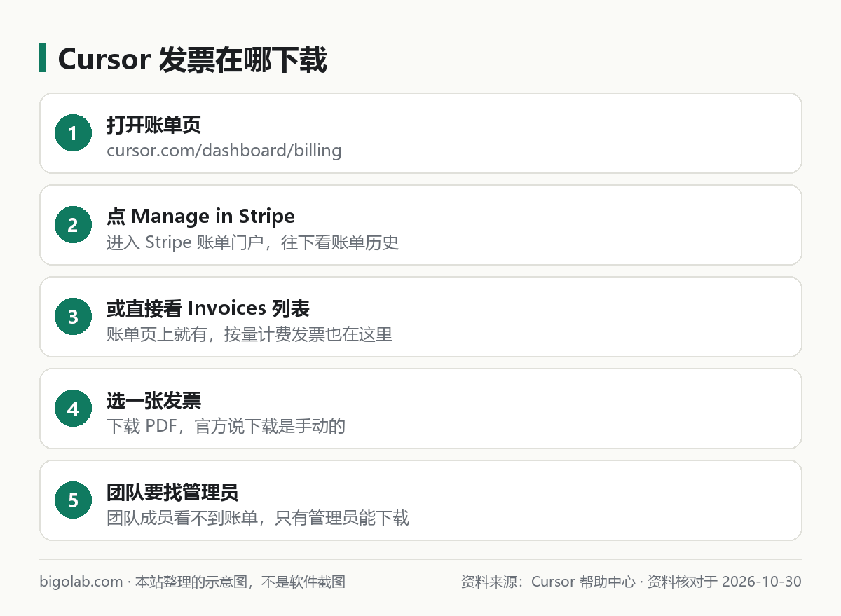841x616 pixels.
Task: Click the title "Cursor 发票在哪下载"
Action: click(x=192, y=60)
